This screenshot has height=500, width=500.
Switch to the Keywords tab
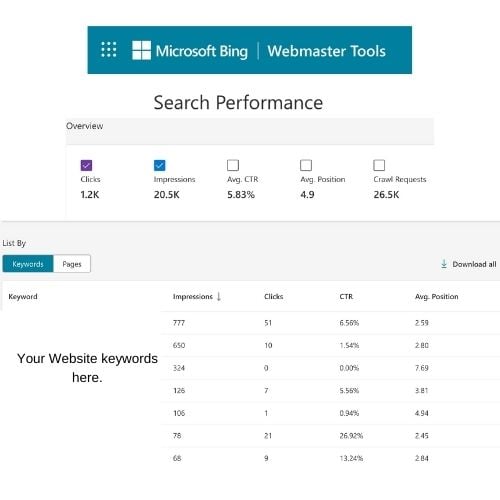pyautogui.click(x=28, y=264)
